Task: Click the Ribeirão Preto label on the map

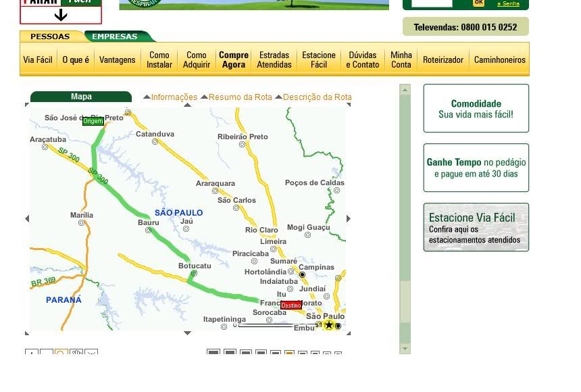Action: click(243, 137)
